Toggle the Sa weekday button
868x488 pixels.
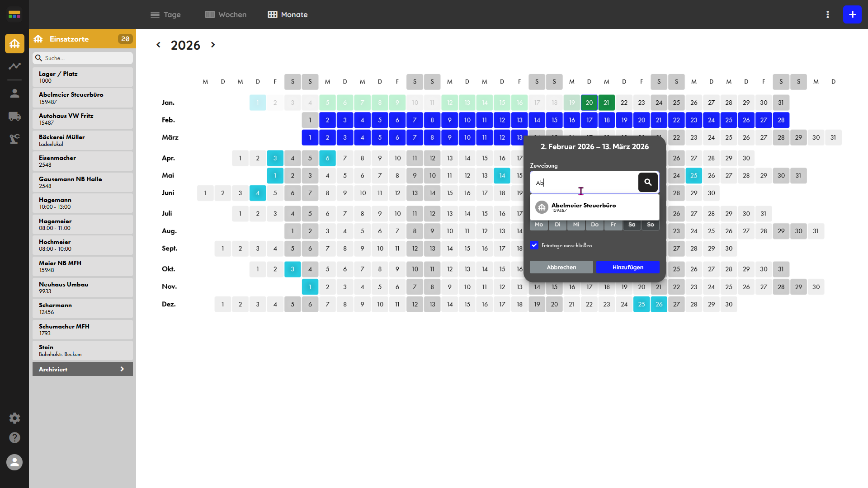click(632, 225)
